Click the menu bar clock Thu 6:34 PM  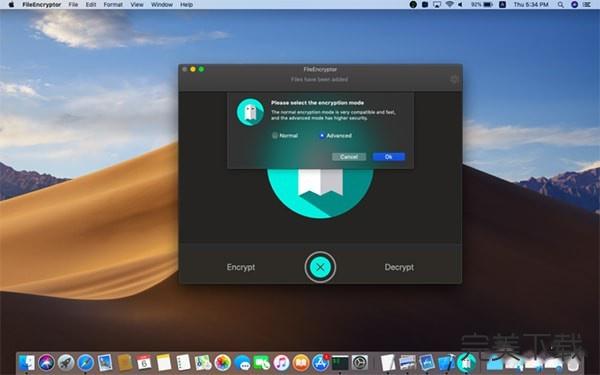tap(531, 5)
